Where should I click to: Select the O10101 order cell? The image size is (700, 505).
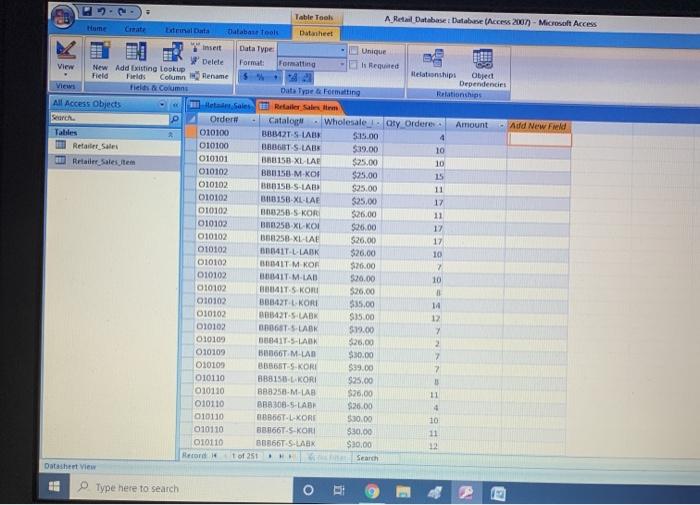(228, 159)
